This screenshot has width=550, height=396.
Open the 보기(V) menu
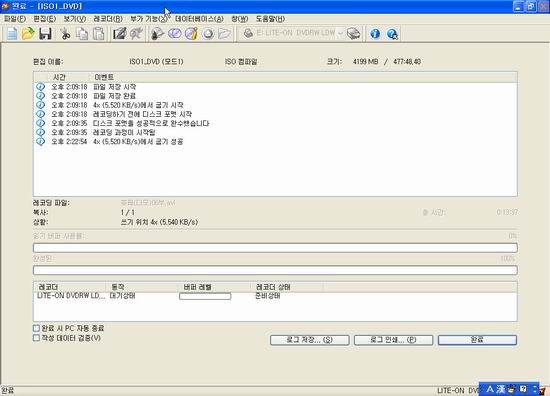point(75,19)
